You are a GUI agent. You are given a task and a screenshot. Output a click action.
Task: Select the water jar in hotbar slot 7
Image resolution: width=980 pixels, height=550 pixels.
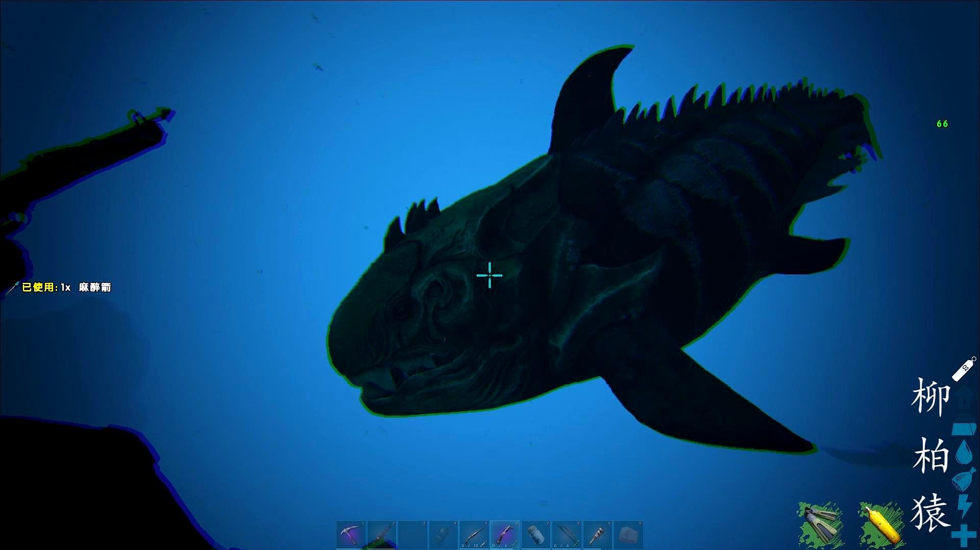535,535
